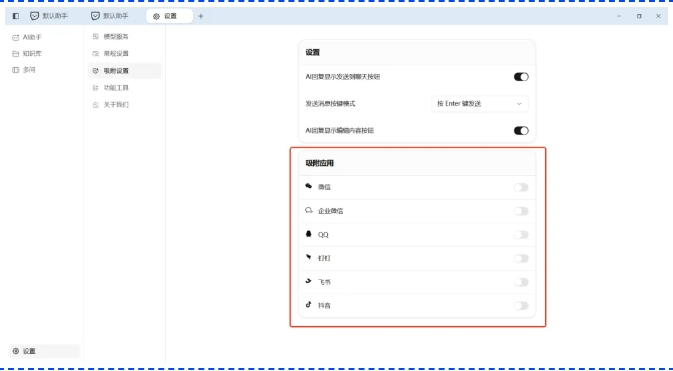Viewport: 673px width, 371px height.
Task: Open the 按 Enter 键发送 dropdown
Action: [x=479, y=103]
